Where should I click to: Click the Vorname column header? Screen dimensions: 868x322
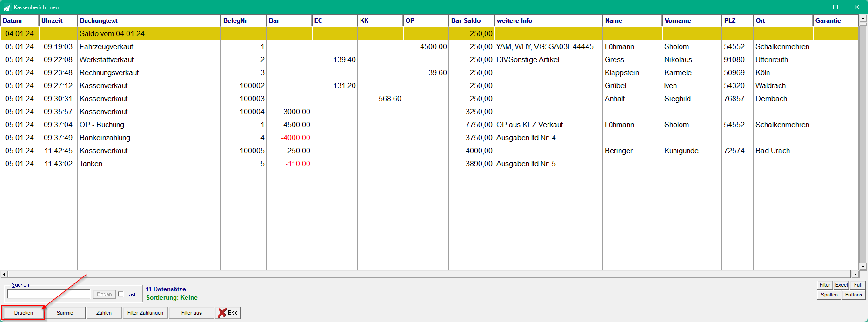[x=692, y=20]
